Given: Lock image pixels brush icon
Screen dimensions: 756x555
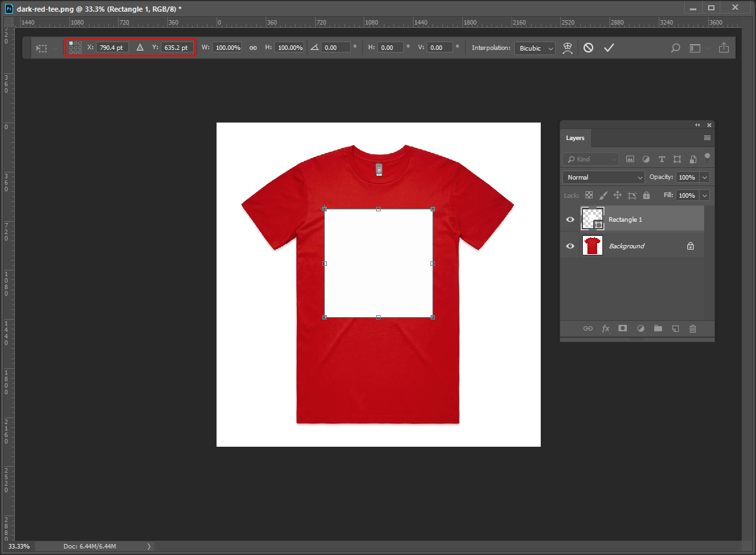Looking at the screenshot, I should tap(603, 195).
